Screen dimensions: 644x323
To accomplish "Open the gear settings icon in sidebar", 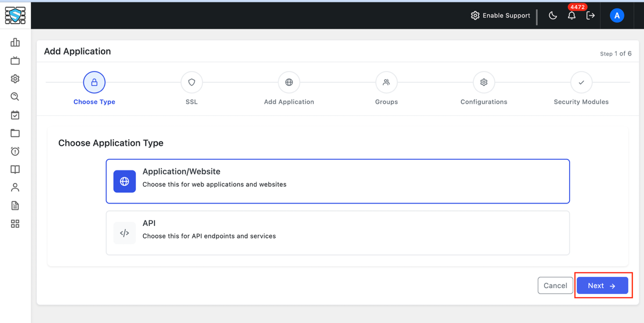I will pos(15,79).
